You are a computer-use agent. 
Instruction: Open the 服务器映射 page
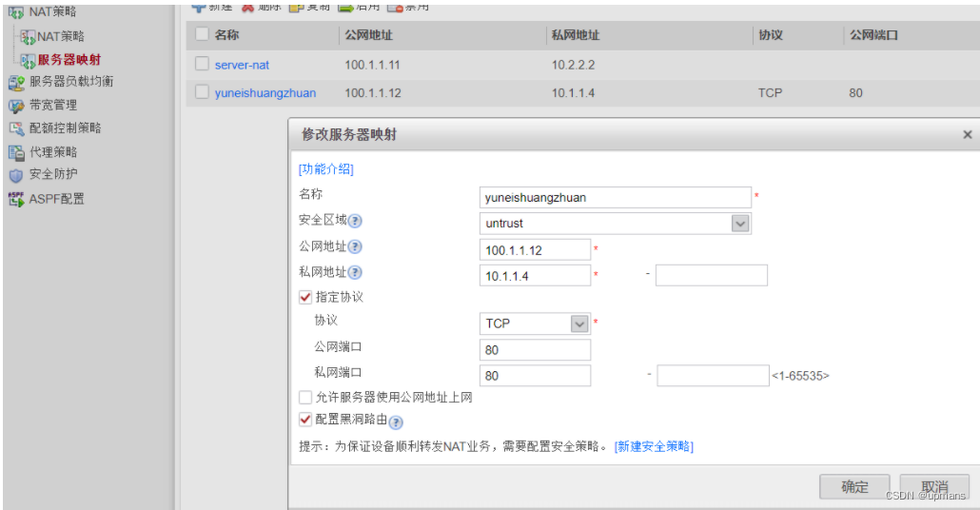tap(69, 60)
